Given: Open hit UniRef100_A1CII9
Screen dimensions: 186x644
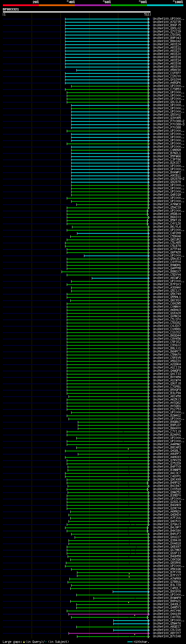Looking at the screenshot, I should click(167, 367).
